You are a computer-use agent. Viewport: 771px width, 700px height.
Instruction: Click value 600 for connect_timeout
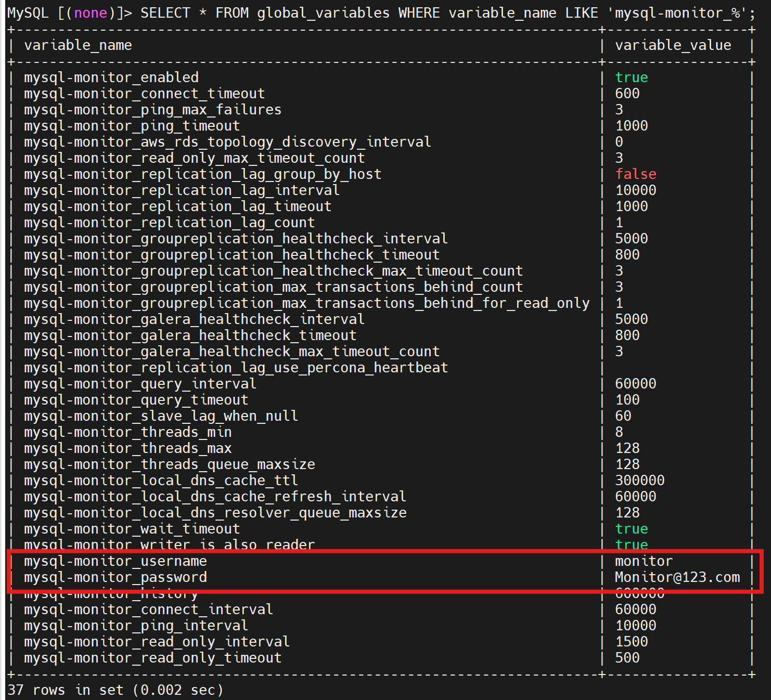coord(627,94)
